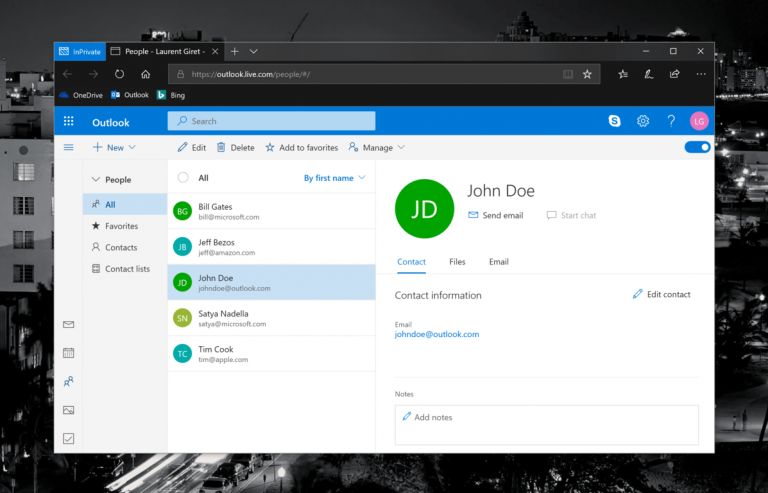Click the browser refresh icon

point(120,74)
